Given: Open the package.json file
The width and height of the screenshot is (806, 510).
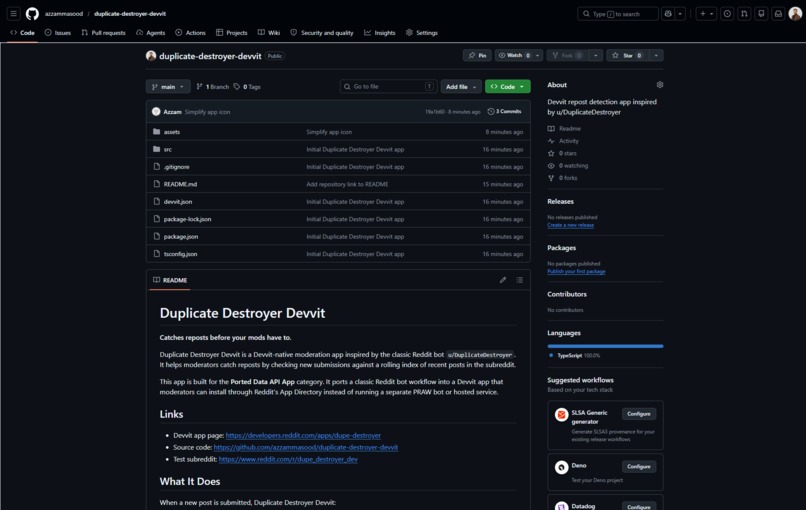Looking at the screenshot, I should click(181, 237).
